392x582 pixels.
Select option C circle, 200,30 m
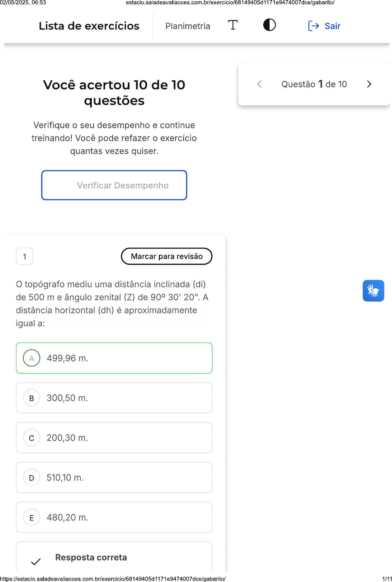coord(32,438)
